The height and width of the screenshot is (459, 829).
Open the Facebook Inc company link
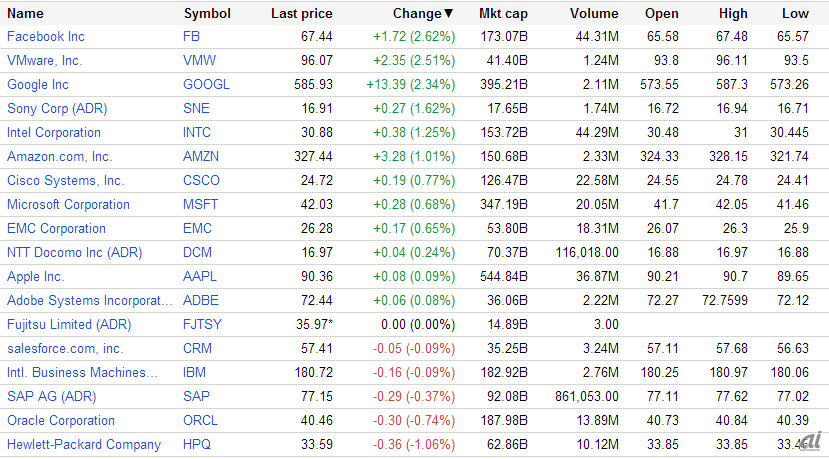click(48, 36)
